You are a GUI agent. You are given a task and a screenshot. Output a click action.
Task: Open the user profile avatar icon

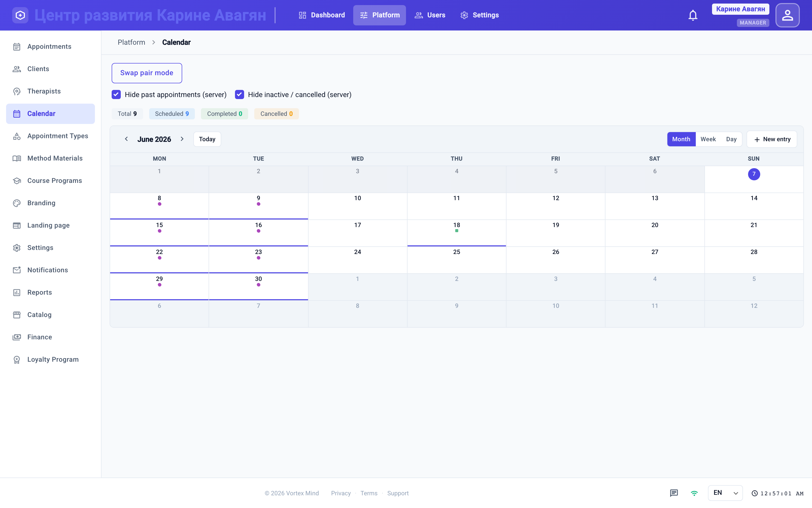787,15
